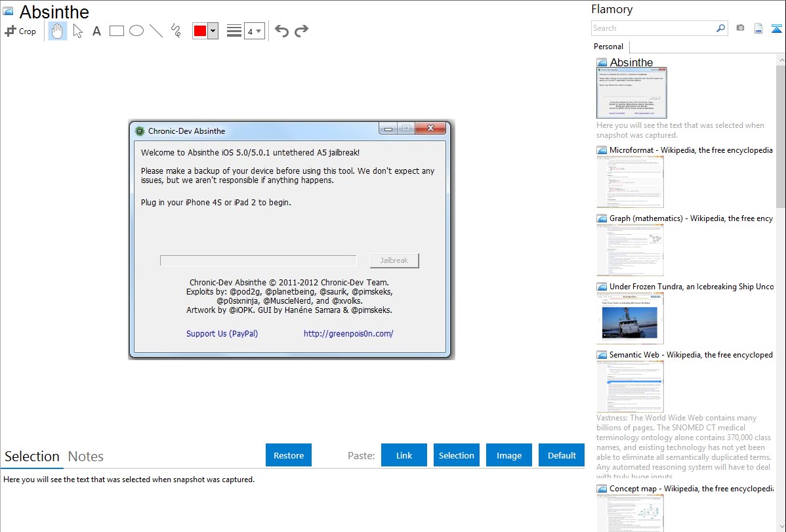Select the Concept map - Wikipedia title
Image resolution: width=786 pixels, height=532 pixels.
coord(691,488)
